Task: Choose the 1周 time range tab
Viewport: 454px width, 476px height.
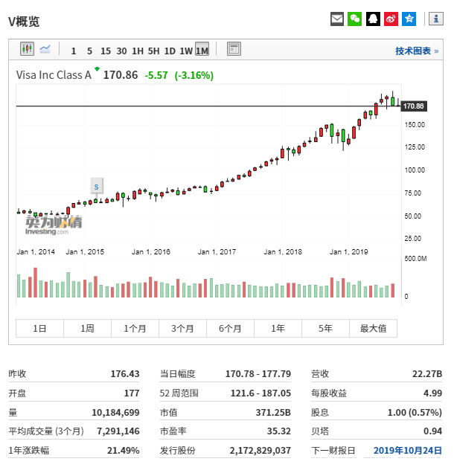Action: click(87, 328)
